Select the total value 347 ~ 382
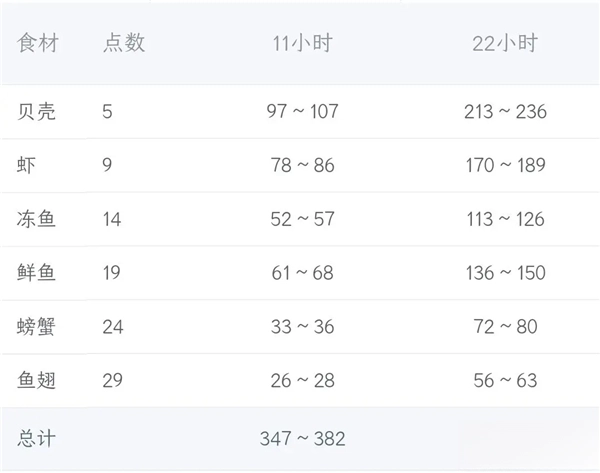Image resolution: width=600 pixels, height=473 pixels. (304, 437)
